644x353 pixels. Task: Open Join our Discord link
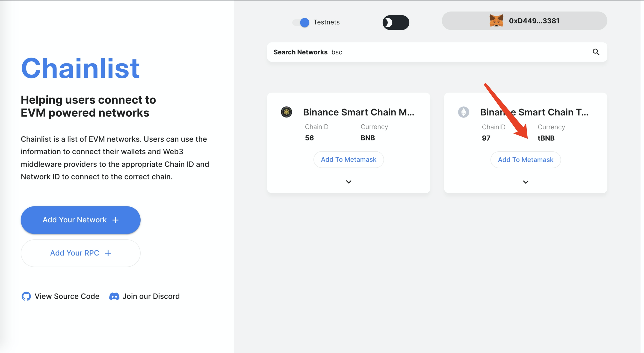coord(151,296)
